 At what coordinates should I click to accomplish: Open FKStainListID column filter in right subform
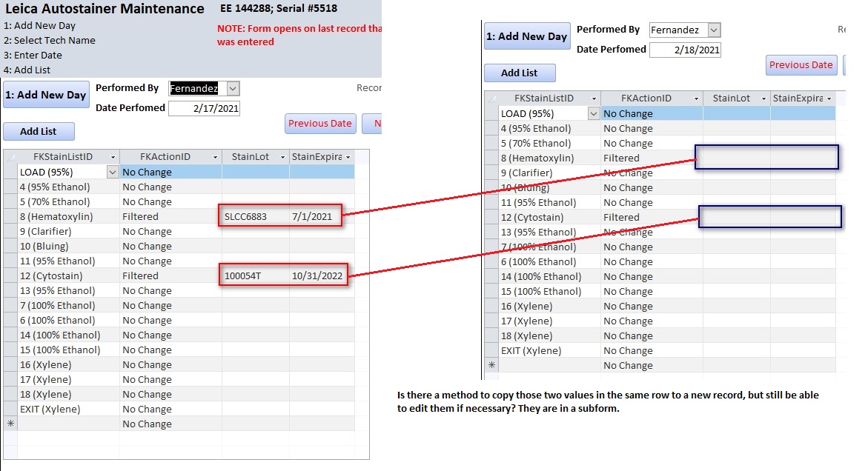594,98
